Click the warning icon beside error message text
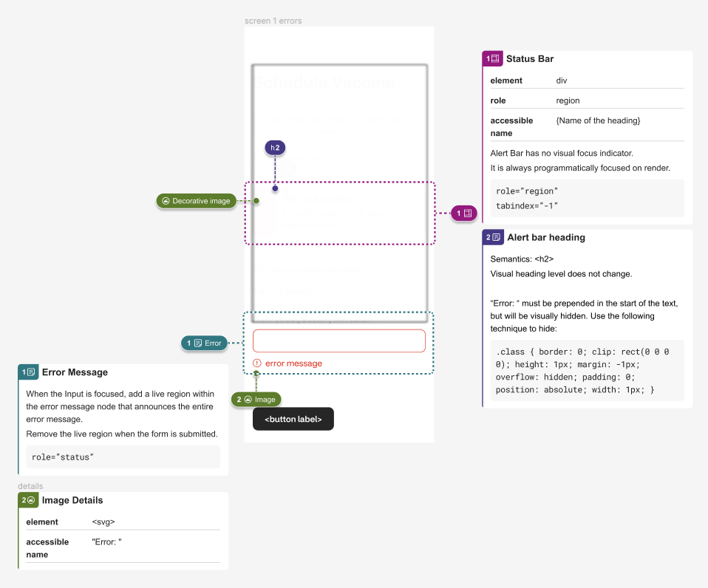 [x=259, y=363]
